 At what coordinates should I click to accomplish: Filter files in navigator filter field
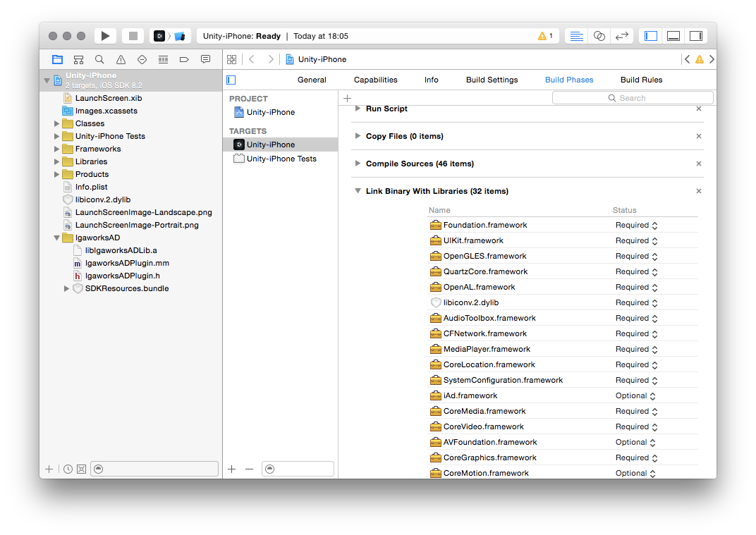pos(154,469)
